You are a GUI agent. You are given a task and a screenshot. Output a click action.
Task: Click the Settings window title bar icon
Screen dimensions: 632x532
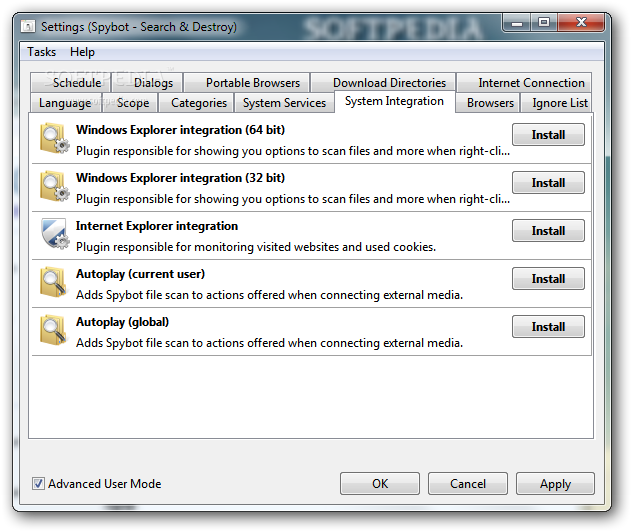(28, 27)
